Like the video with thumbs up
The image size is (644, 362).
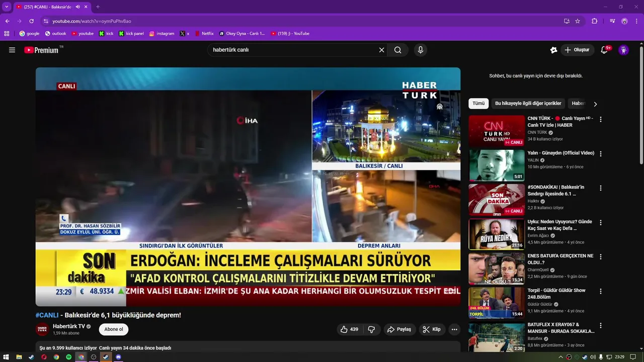(x=349, y=329)
